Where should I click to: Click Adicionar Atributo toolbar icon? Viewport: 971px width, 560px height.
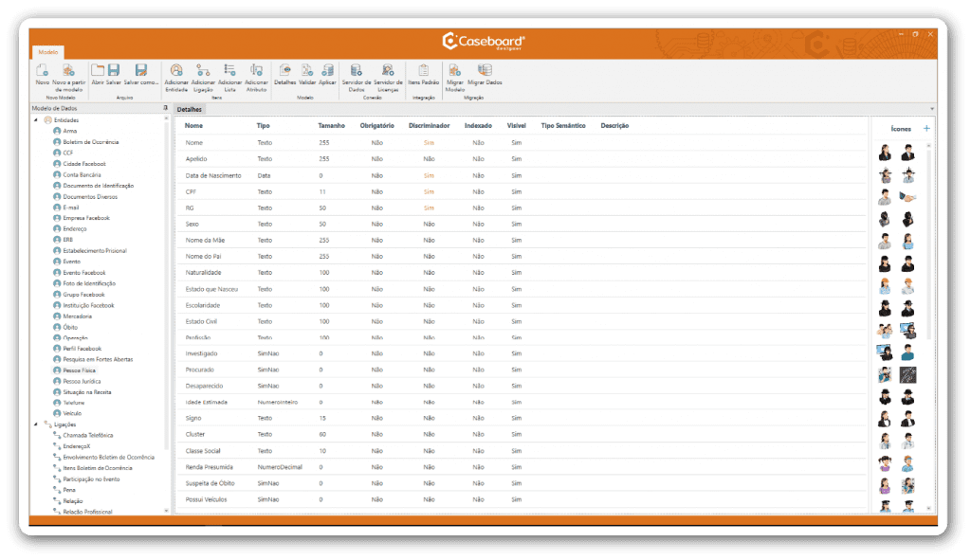(x=256, y=78)
